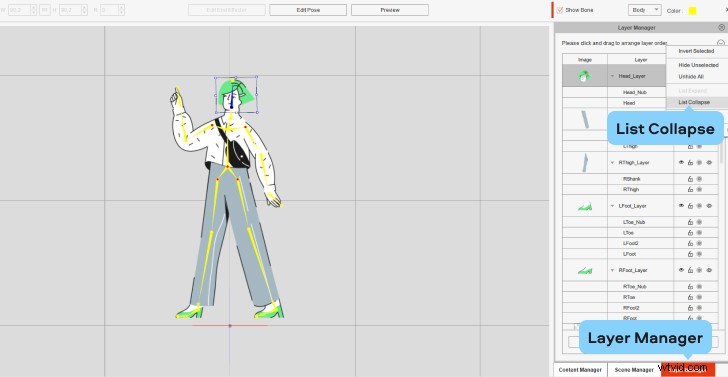Close the Layer Manager panel
The image size is (728, 377).
click(x=721, y=28)
